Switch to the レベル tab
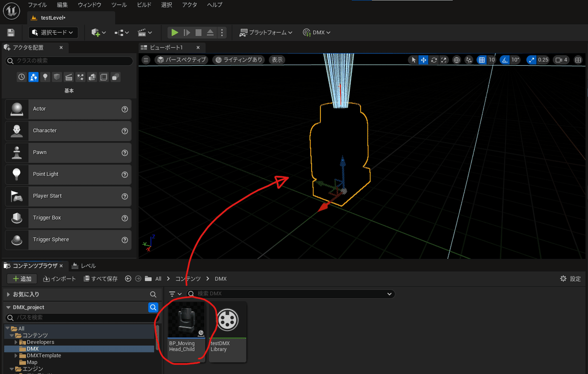588x374 pixels. [84, 266]
